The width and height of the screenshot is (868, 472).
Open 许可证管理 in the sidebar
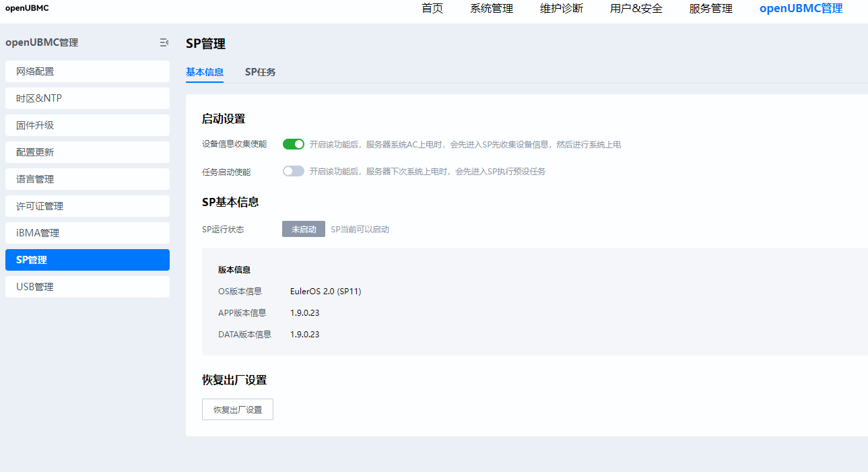(x=88, y=206)
